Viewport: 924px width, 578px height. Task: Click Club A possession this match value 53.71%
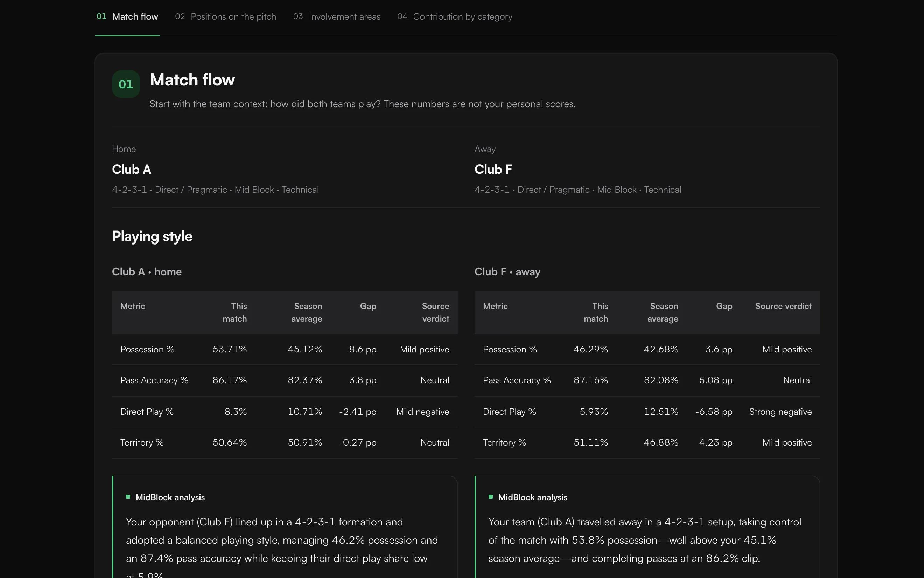coord(230,349)
